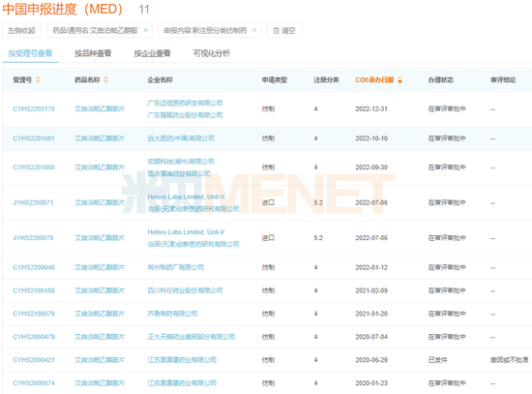
Task: Open application JYHS2200071 link
Action: click(33, 202)
